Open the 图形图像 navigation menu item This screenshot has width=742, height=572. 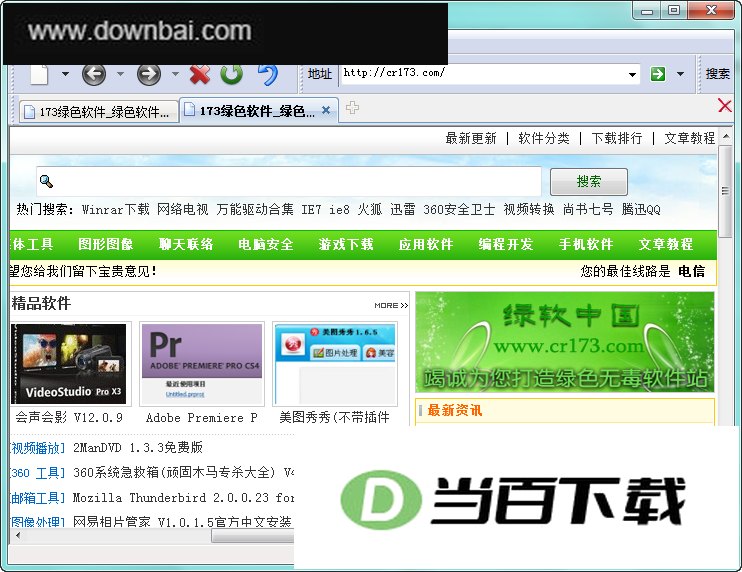(106, 244)
